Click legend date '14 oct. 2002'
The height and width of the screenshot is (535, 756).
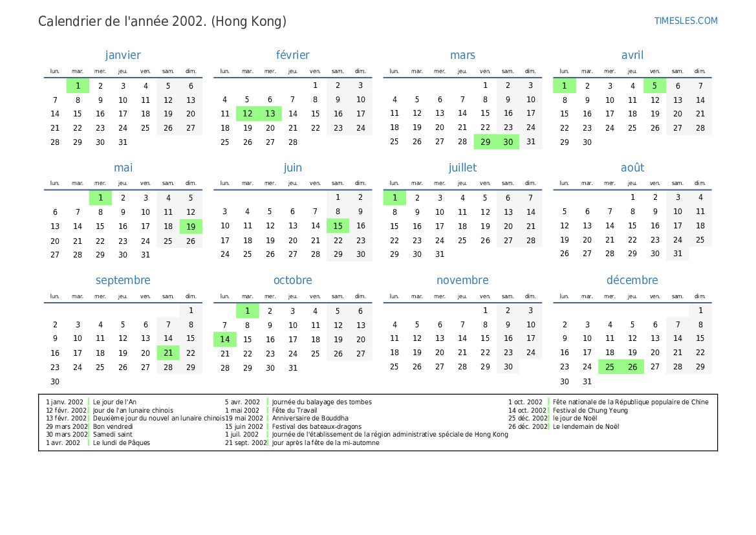click(x=528, y=410)
